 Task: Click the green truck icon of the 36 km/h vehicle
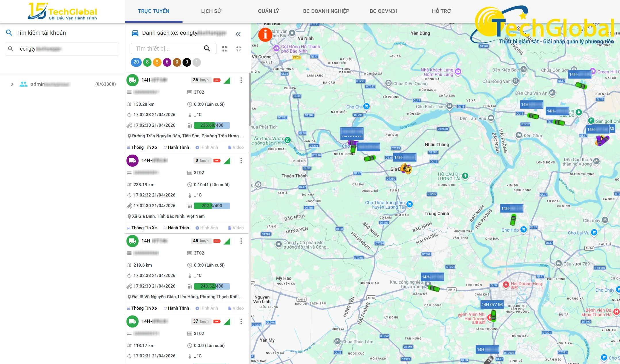point(133,80)
